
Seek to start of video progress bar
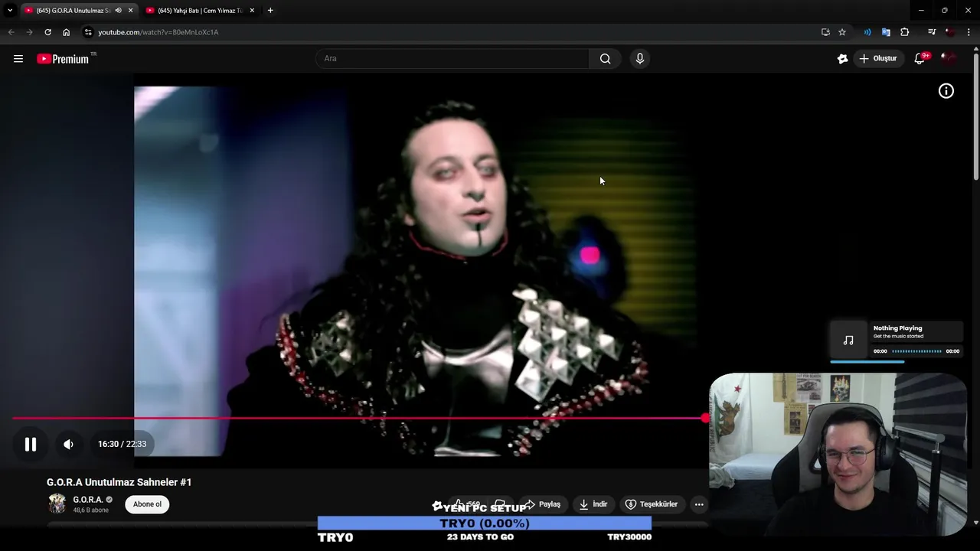14,418
